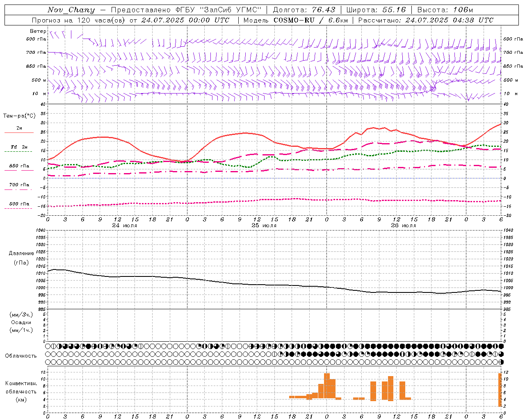Click the 700 гПа temperature legend entry
Viewport: 525px width, 420px height.
tap(19, 185)
